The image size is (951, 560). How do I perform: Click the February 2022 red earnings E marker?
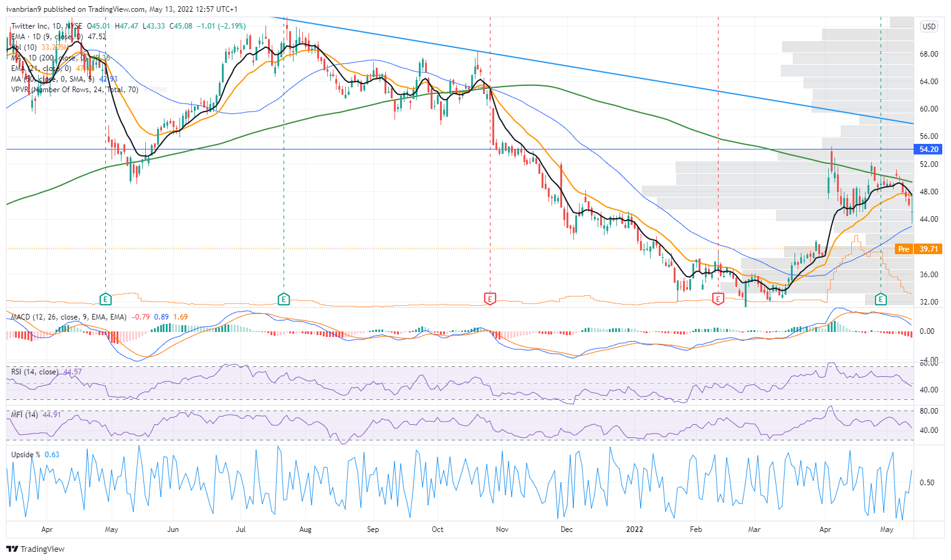click(x=718, y=299)
